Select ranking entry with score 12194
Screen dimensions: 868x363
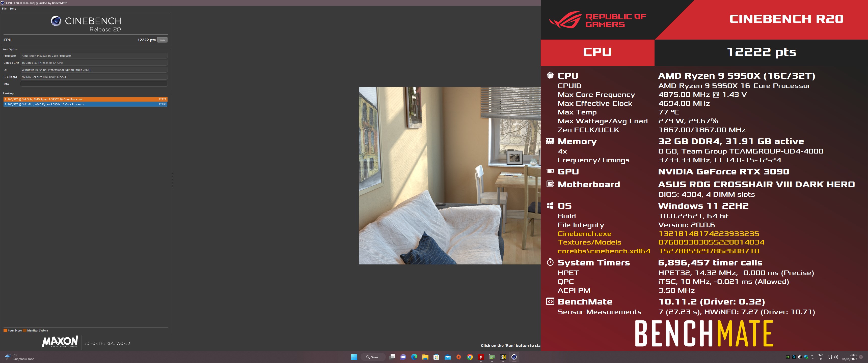coord(85,104)
